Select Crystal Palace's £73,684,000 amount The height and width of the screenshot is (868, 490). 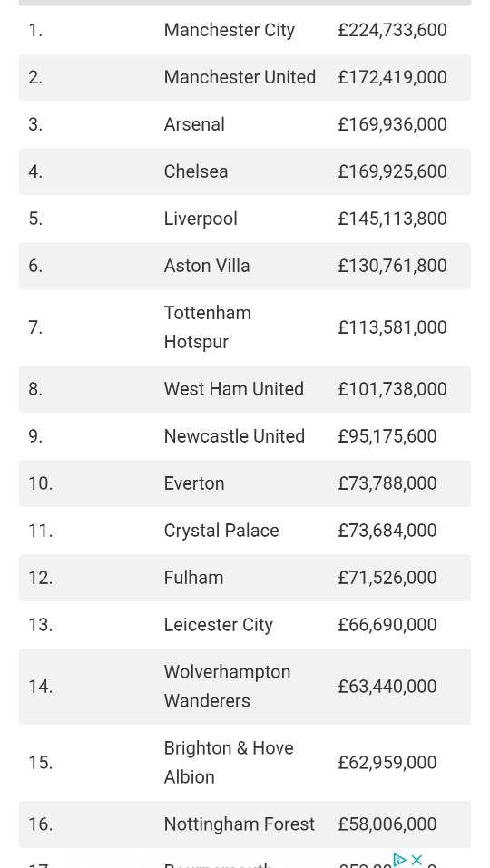(x=387, y=531)
